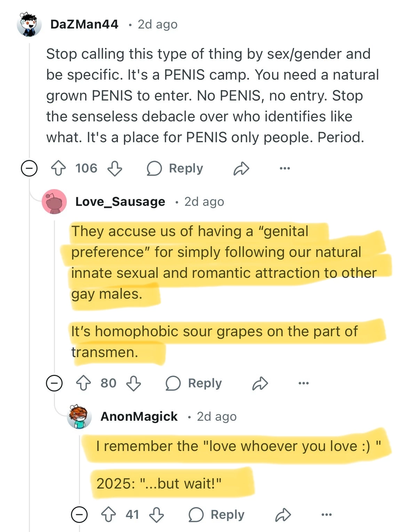The height and width of the screenshot is (532, 407).
Task: Share Love_Sausage's comment via arrow icon
Action: [260, 384]
